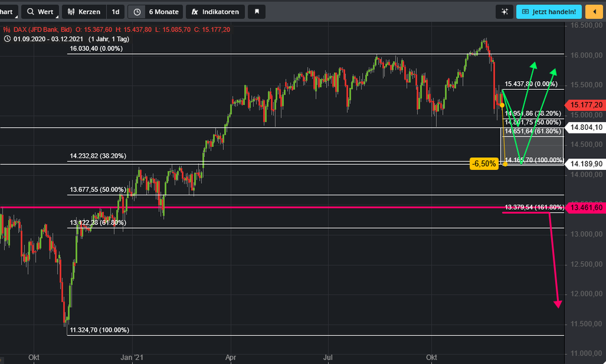Click the bookmark flag icon
Viewport: 606px width, 364px height.
point(257,12)
